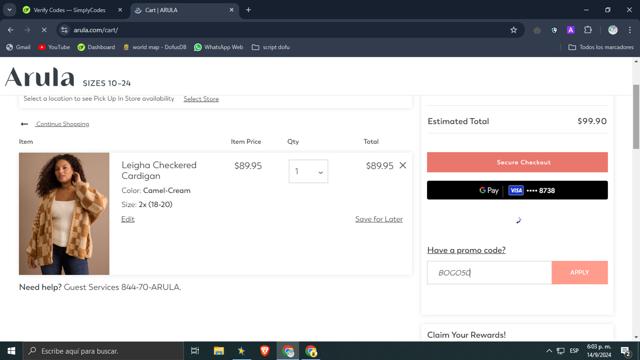The height and width of the screenshot is (360, 640).
Task: Open Todos los marcadores folder
Action: [x=601, y=47]
